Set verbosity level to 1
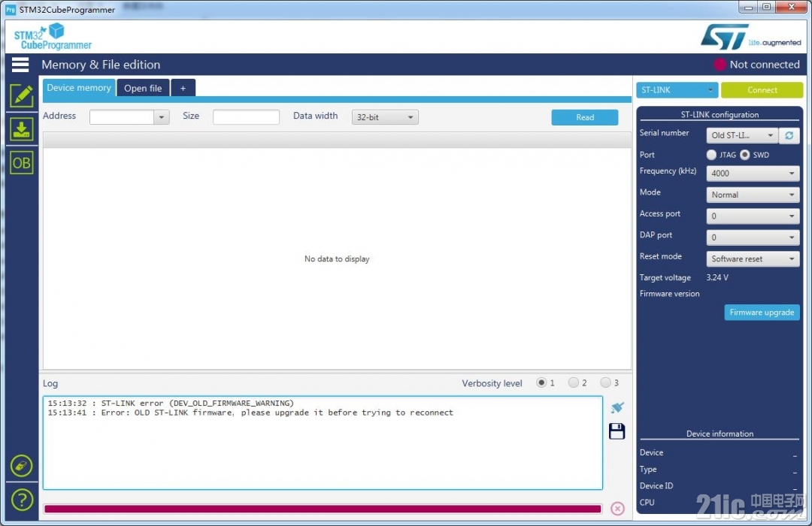The image size is (812, 526). tap(541, 382)
